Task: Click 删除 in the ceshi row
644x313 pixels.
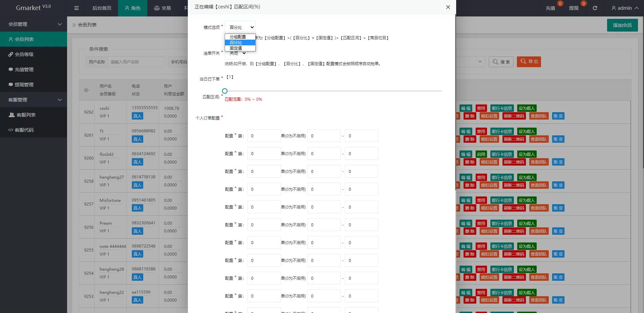Action: tap(470, 116)
